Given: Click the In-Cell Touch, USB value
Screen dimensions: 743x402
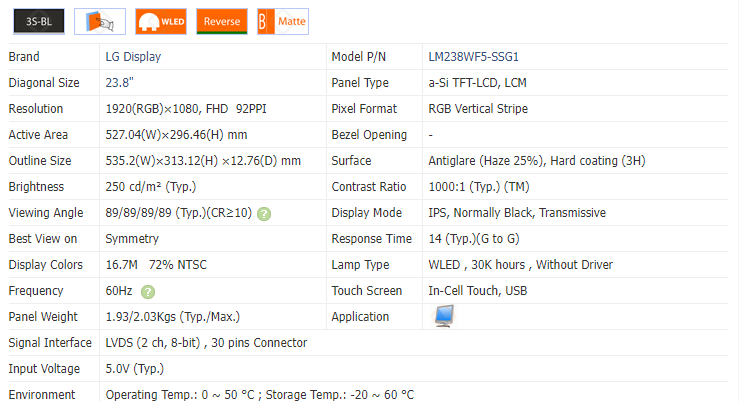Looking at the screenshot, I should [478, 291].
